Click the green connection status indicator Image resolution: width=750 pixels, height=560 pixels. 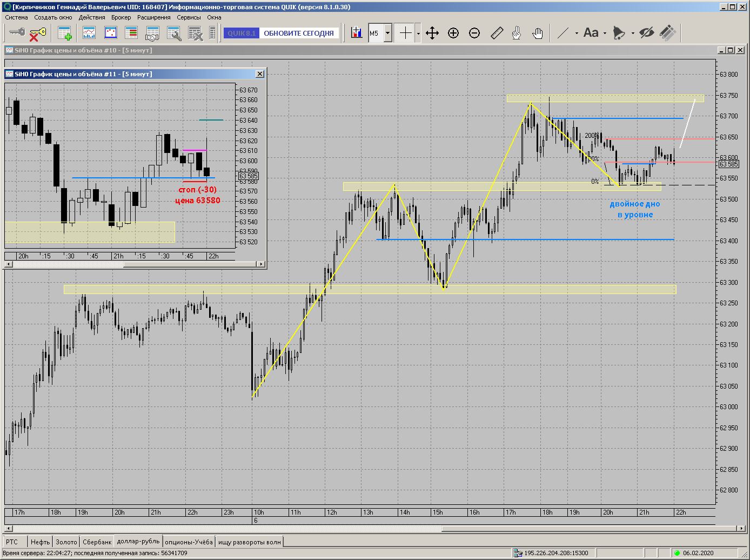[677, 553]
